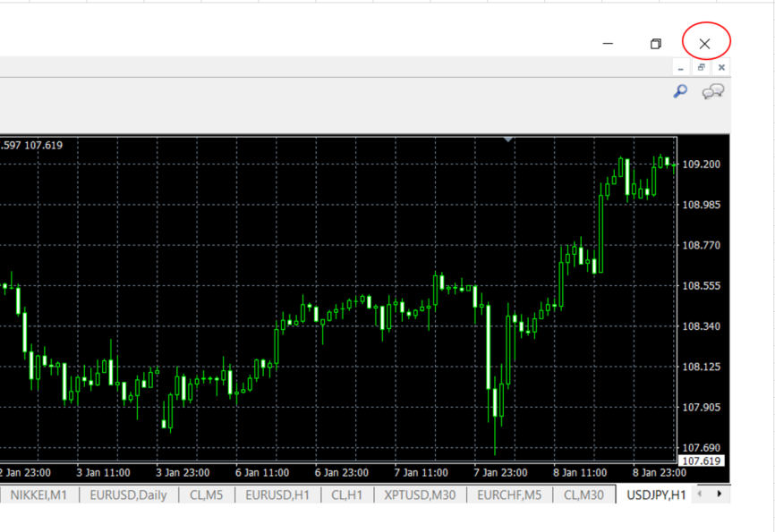Switch to the XPTUSD,M30 chart tab
775x532 pixels.
(x=420, y=495)
